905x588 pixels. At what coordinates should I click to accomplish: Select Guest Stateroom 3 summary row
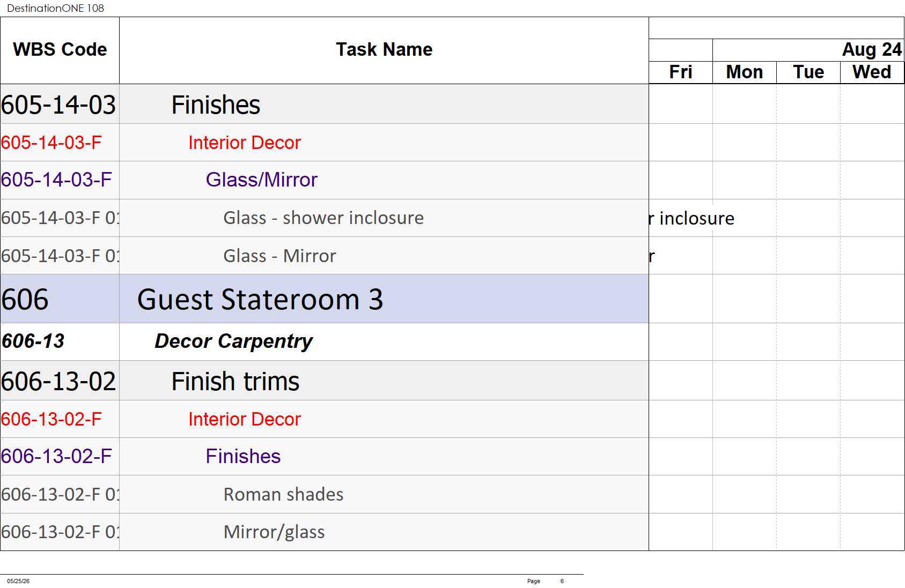click(325, 299)
